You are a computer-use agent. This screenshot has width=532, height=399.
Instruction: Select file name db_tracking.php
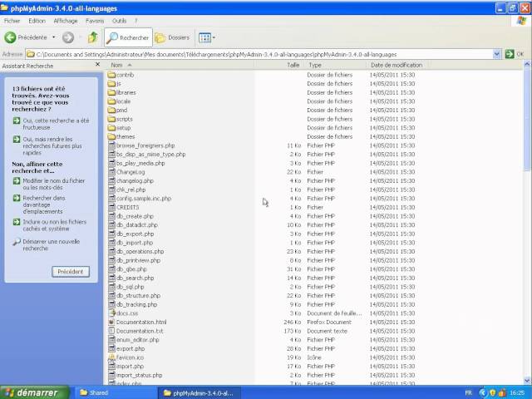point(136,304)
